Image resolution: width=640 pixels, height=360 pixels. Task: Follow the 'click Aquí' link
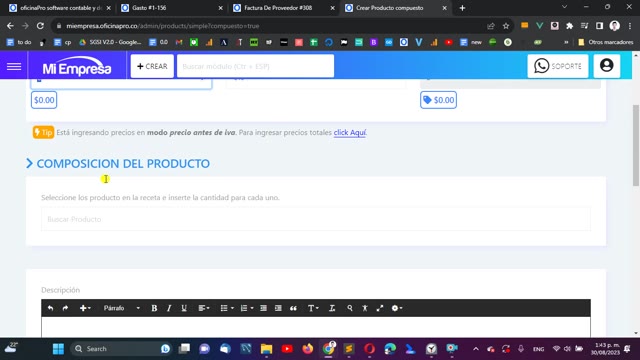(350, 133)
